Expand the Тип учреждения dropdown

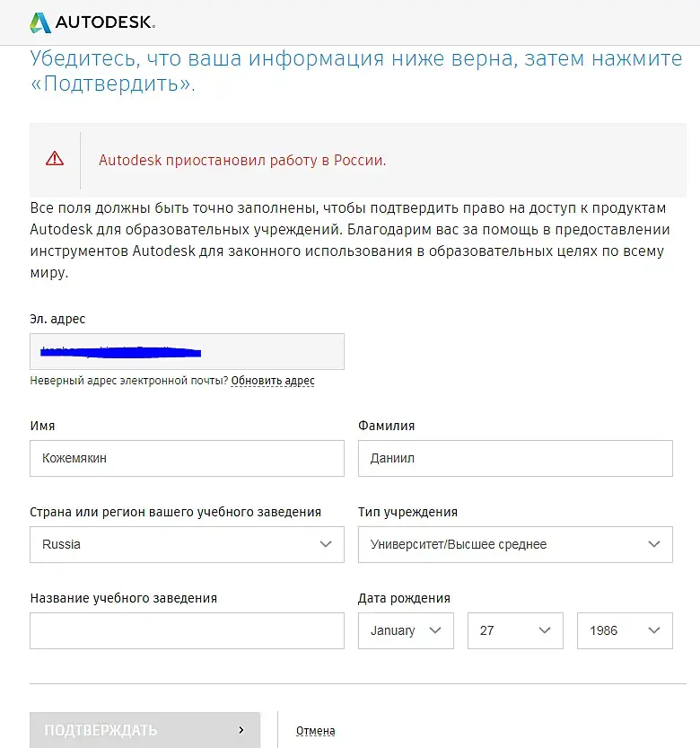click(x=514, y=544)
